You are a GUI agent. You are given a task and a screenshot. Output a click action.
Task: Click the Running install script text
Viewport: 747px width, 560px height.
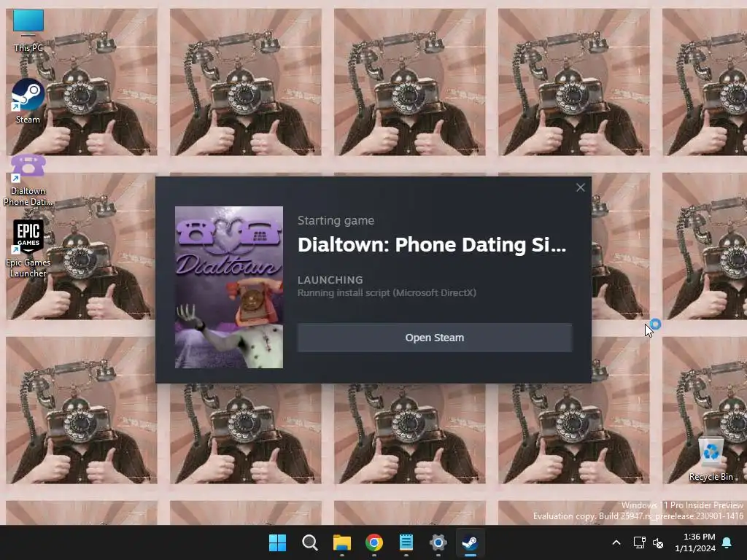(387, 293)
